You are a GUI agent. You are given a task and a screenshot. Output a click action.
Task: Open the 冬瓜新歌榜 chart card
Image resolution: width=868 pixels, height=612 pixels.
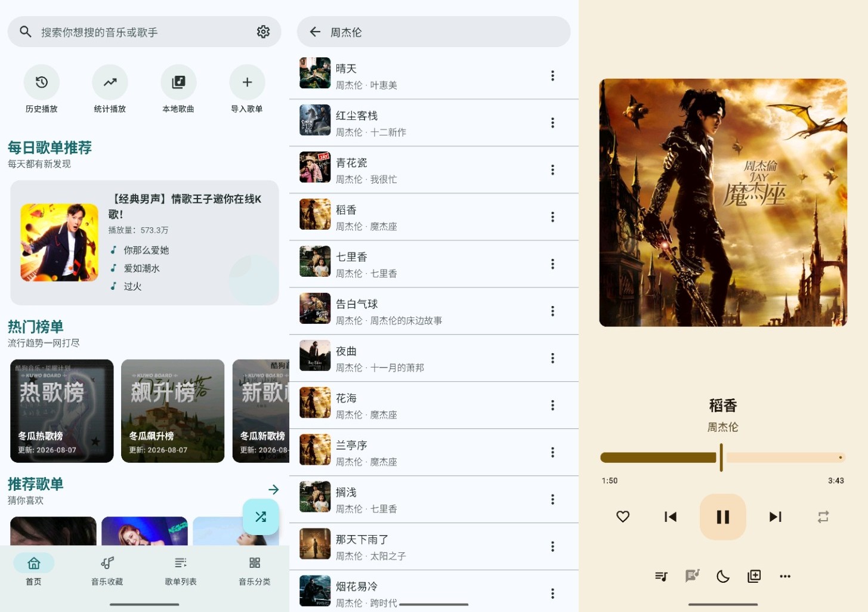coord(261,411)
